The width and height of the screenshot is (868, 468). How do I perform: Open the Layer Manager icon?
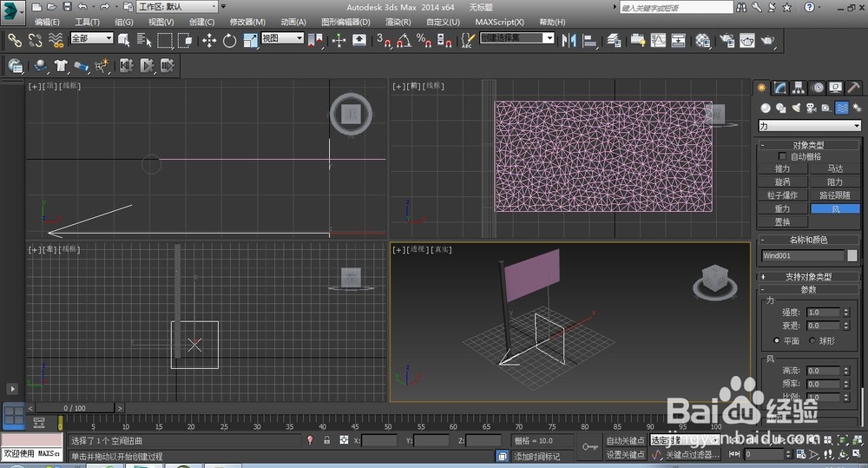tap(614, 40)
